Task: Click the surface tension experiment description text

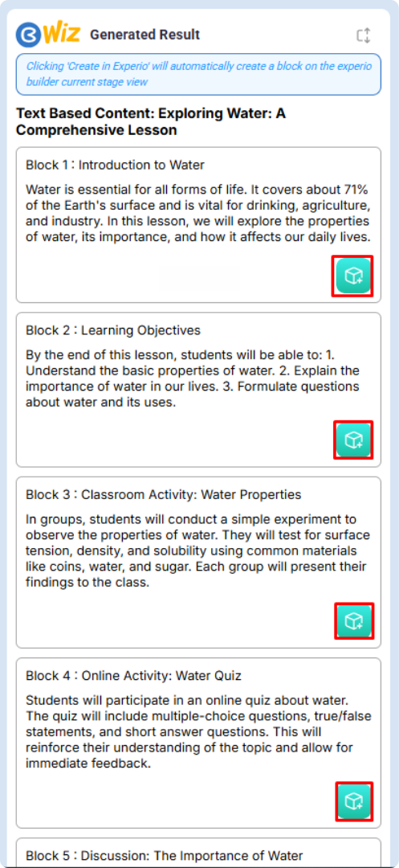Action: pos(197,551)
